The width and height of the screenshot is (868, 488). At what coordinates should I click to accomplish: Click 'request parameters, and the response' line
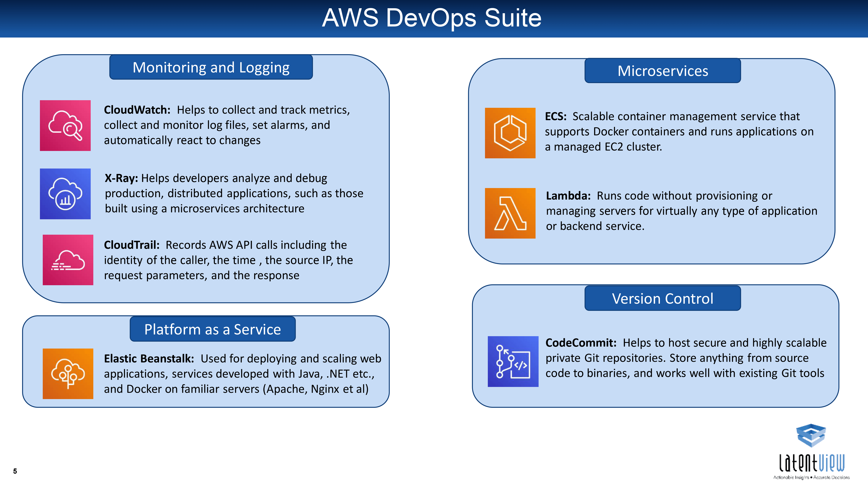pos(202,275)
